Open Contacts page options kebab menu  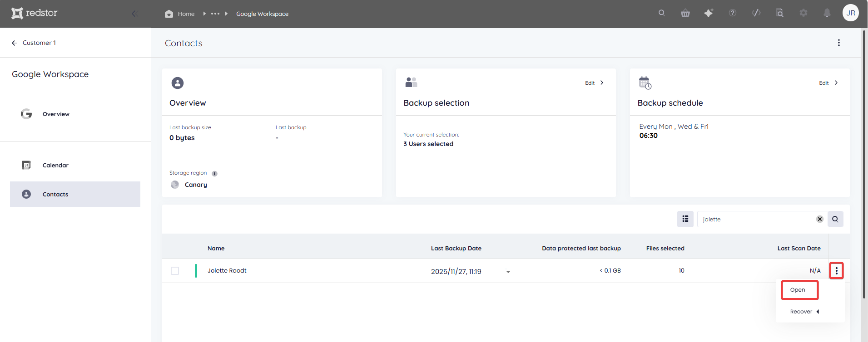(839, 43)
